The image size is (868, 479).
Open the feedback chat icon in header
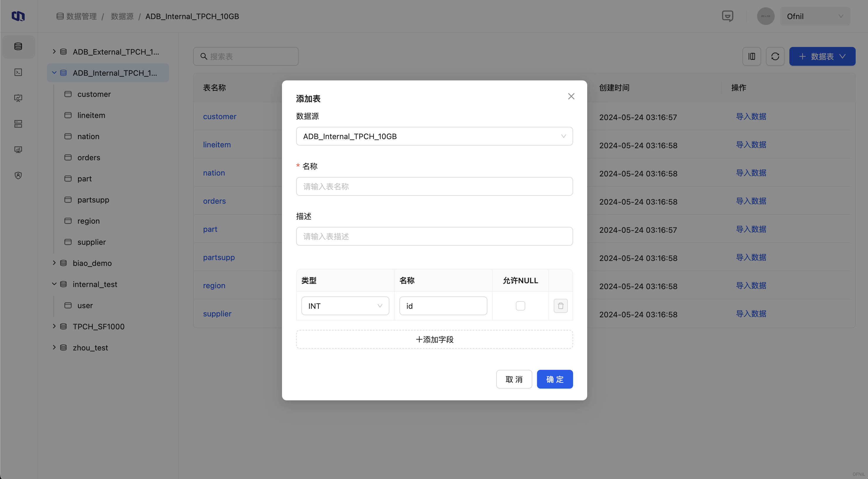coord(727,16)
